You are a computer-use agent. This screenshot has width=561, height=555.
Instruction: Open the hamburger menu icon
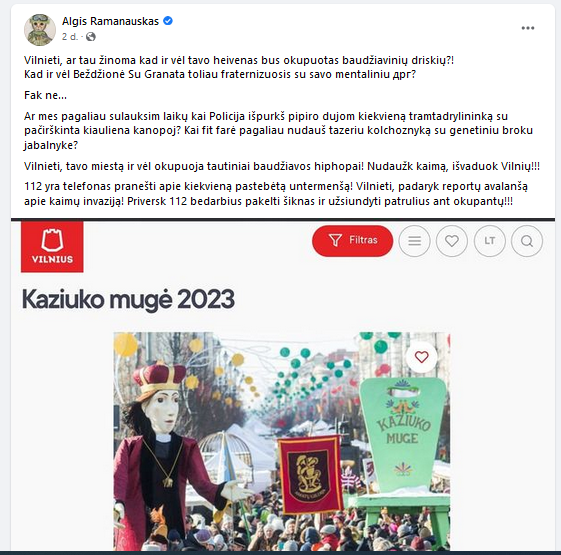point(414,241)
